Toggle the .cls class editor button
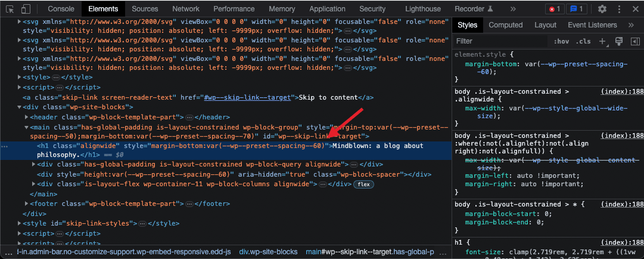Screen dimensions: 644x259 point(583,41)
